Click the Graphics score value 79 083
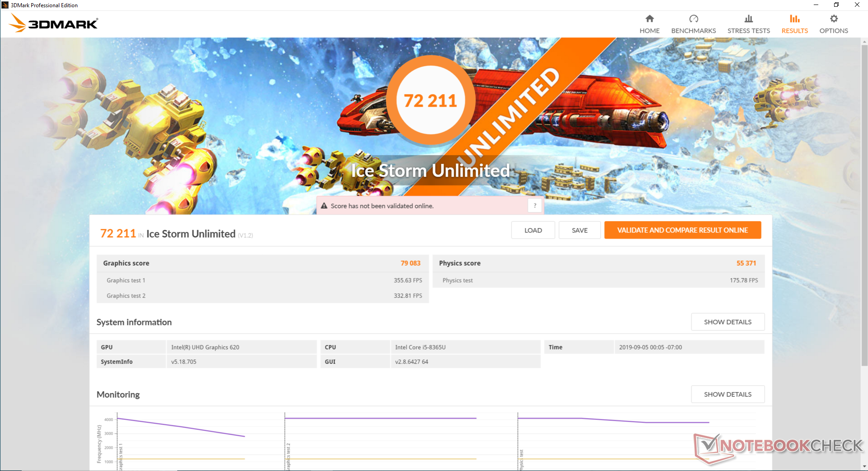868x471 pixels. click(x=410, y=263)
